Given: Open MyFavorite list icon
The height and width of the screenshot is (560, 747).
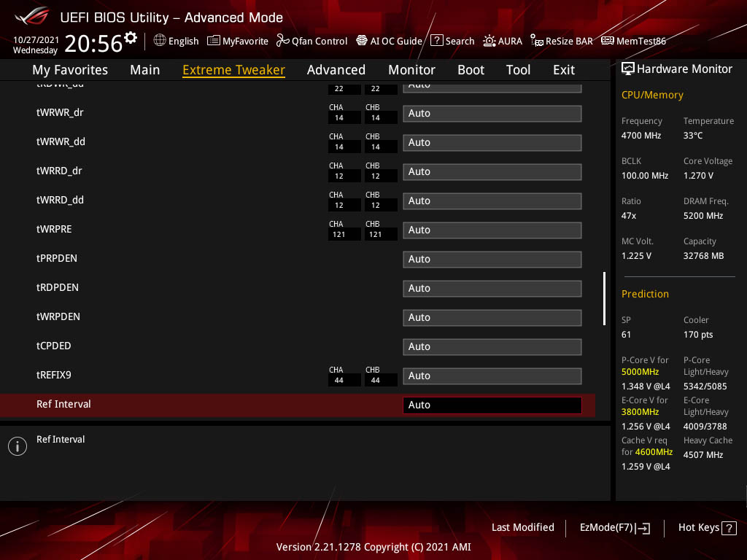Looking at the screenshot, I should 214,41.
